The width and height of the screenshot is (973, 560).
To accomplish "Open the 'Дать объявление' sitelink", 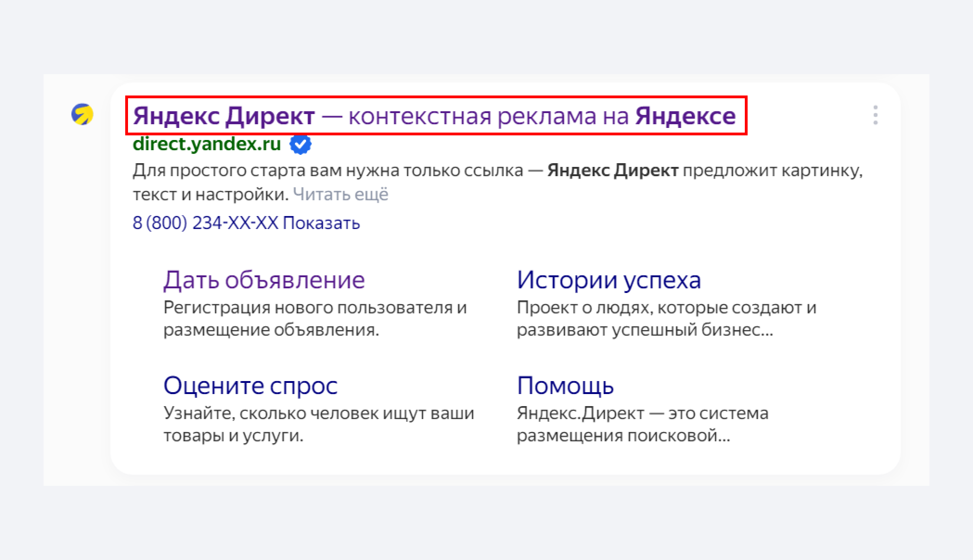I will [264, 280].
